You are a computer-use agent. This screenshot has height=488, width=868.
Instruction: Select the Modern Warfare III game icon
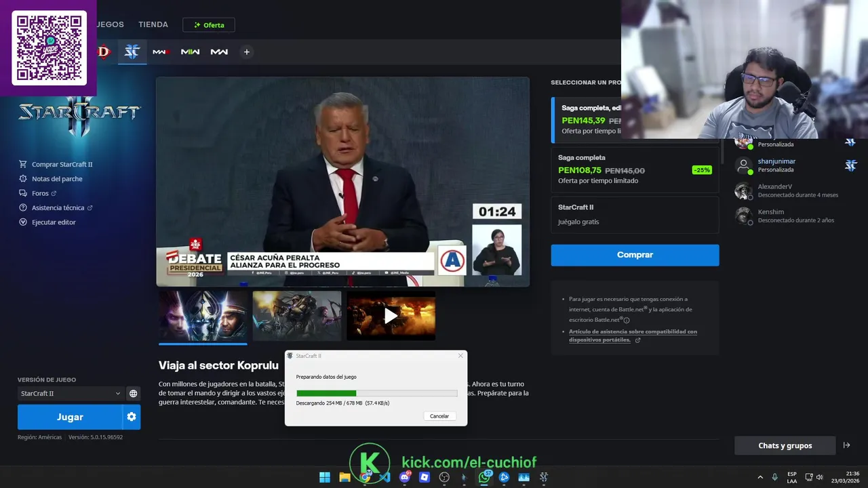(161, 52)
